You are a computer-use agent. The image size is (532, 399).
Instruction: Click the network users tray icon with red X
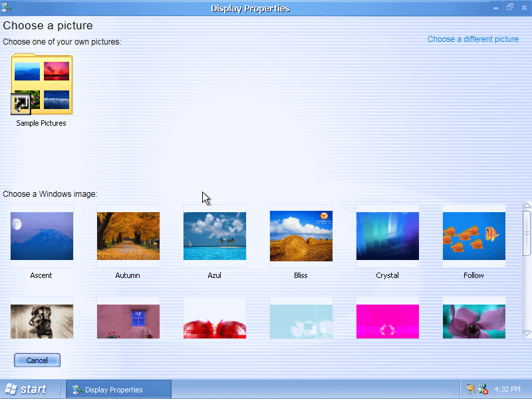483,389
